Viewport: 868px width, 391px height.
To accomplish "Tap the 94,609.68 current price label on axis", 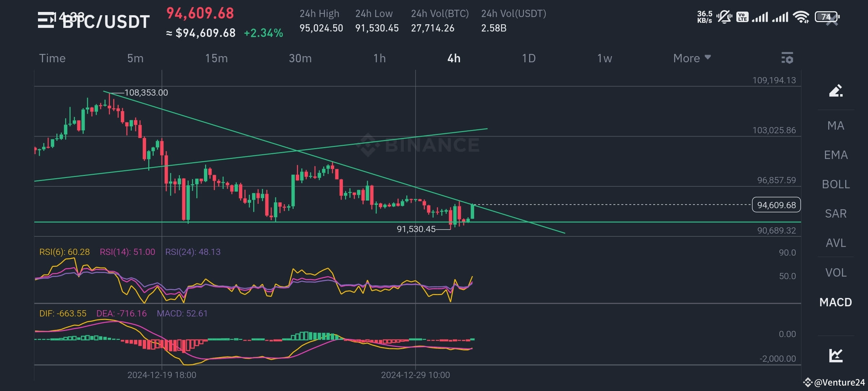I will (x=776, y=205).
